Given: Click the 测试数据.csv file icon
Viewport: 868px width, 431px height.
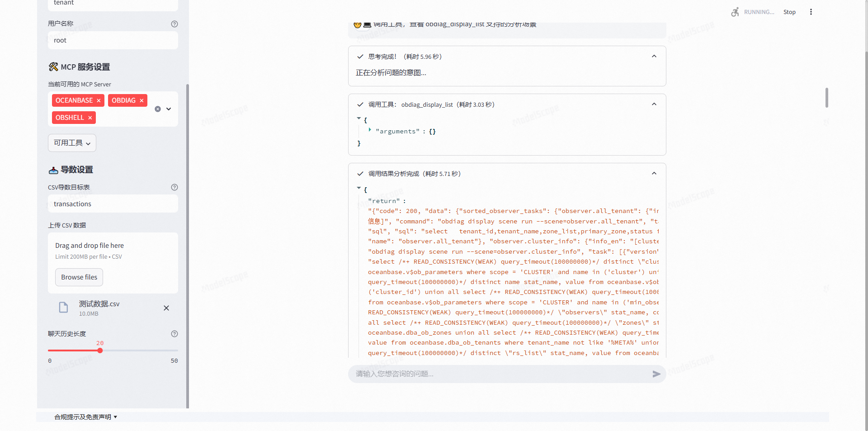Looking at the screenshot, I should [64, 308].
